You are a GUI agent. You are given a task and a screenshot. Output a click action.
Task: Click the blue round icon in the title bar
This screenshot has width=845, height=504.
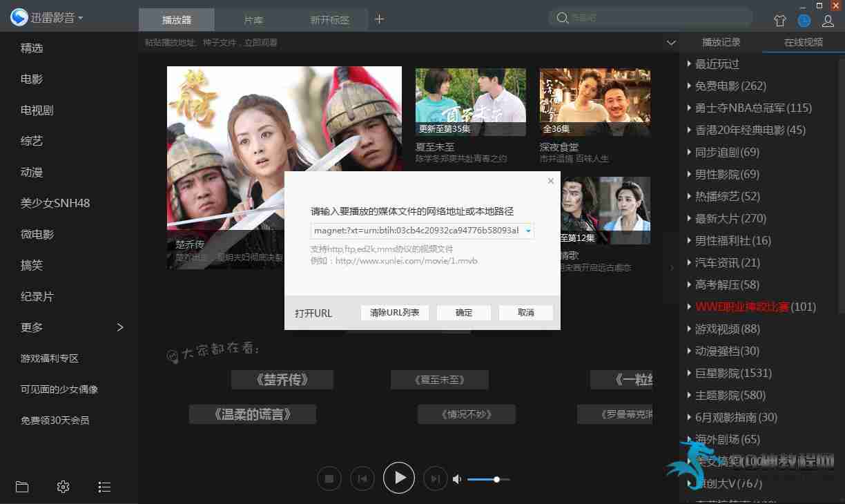(804, 21)
